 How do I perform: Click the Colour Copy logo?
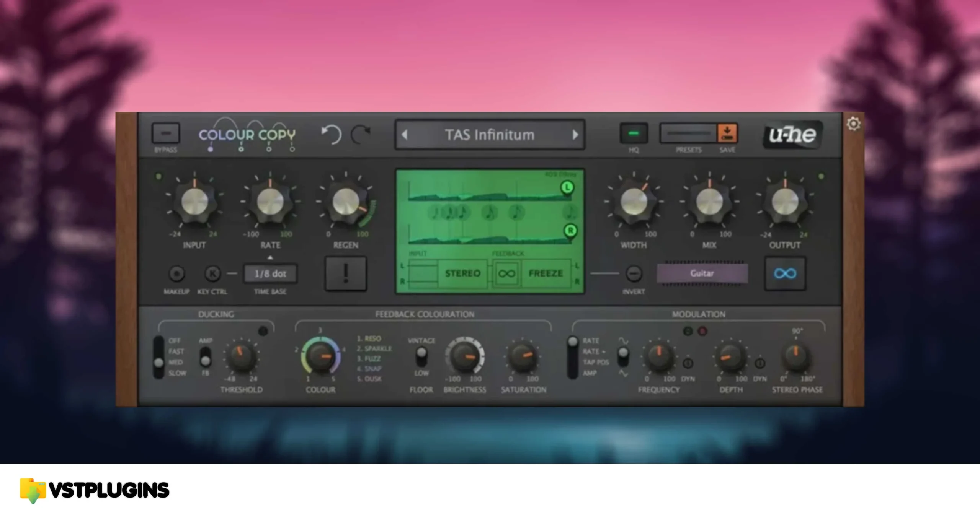coord(247,134)
